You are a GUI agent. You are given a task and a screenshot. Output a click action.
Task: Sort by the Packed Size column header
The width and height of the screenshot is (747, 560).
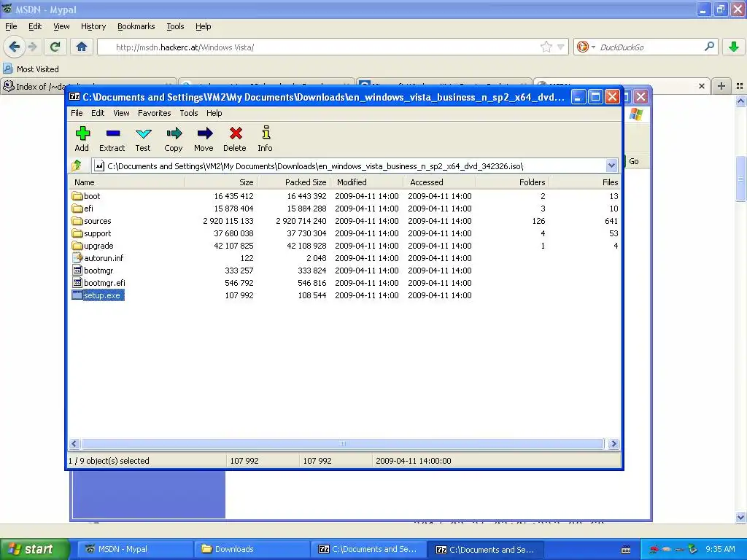pyautogui.click(x=293, y=182)
